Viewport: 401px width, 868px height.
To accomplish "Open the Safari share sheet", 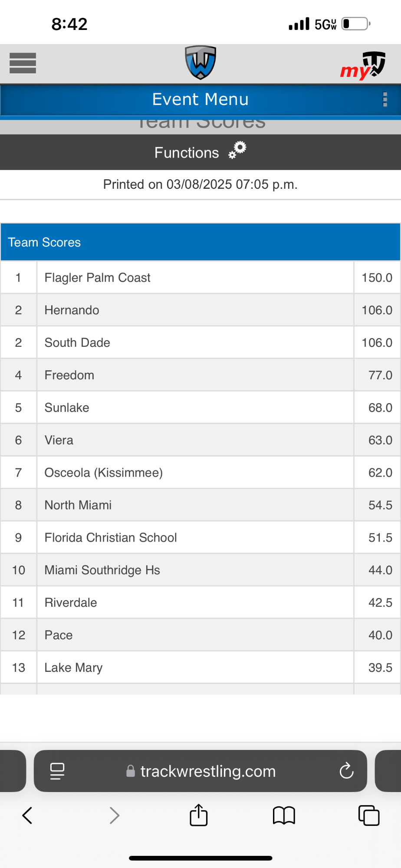I will pos(199,815).
